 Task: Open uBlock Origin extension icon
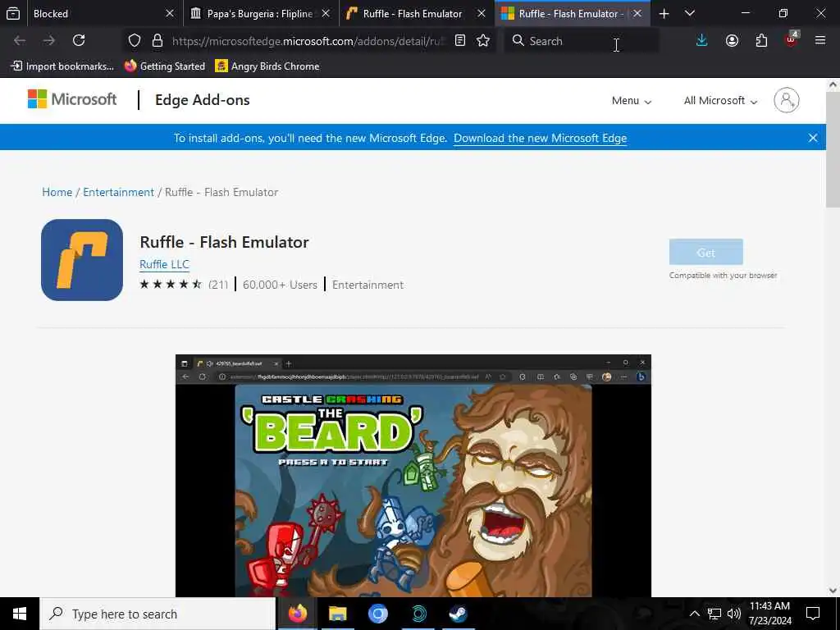tap(792, 39)
